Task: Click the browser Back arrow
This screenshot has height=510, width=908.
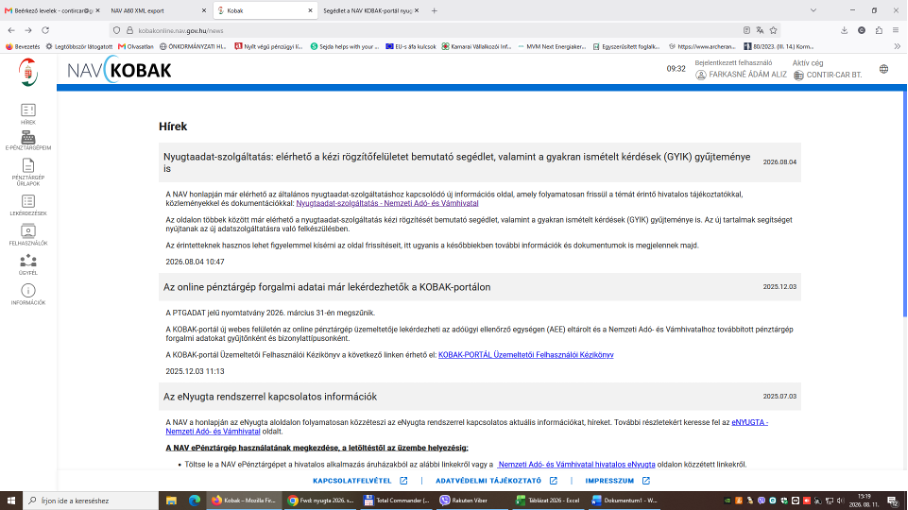Action: click(x=12, y=30)
